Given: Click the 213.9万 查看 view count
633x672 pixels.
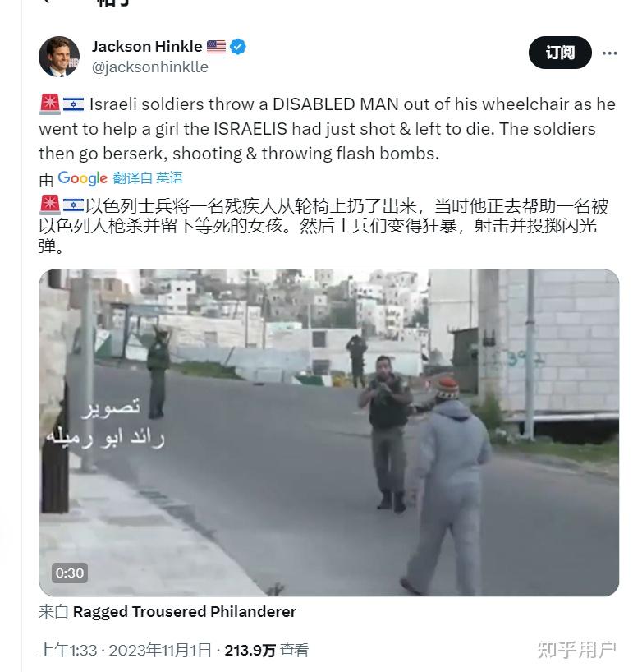Looking at the screenshot, I should (266, 650).
